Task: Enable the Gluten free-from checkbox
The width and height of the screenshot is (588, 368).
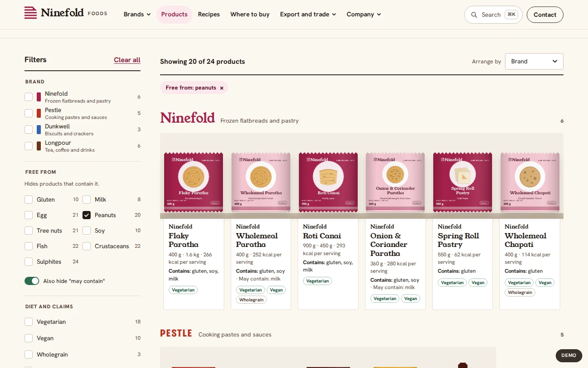Action: click(29, 200)
